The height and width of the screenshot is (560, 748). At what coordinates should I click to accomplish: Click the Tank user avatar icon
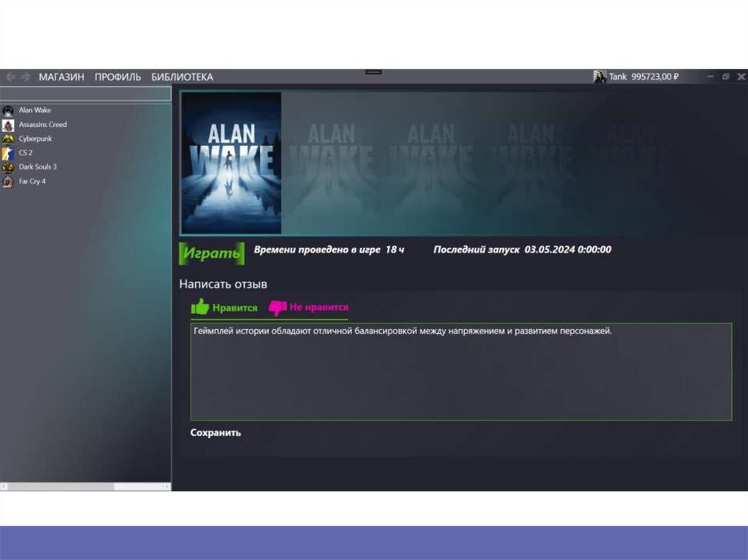[599, 77]
